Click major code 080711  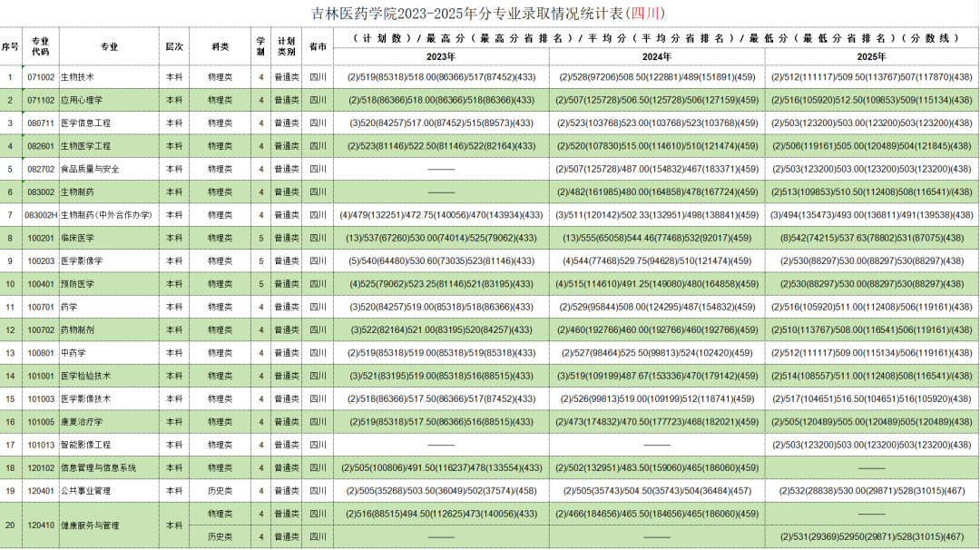(x=41, y=123)
